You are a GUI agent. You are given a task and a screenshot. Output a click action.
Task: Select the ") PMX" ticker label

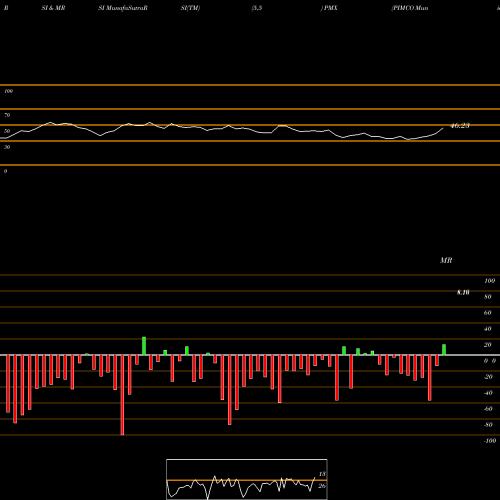coord(329,8)
